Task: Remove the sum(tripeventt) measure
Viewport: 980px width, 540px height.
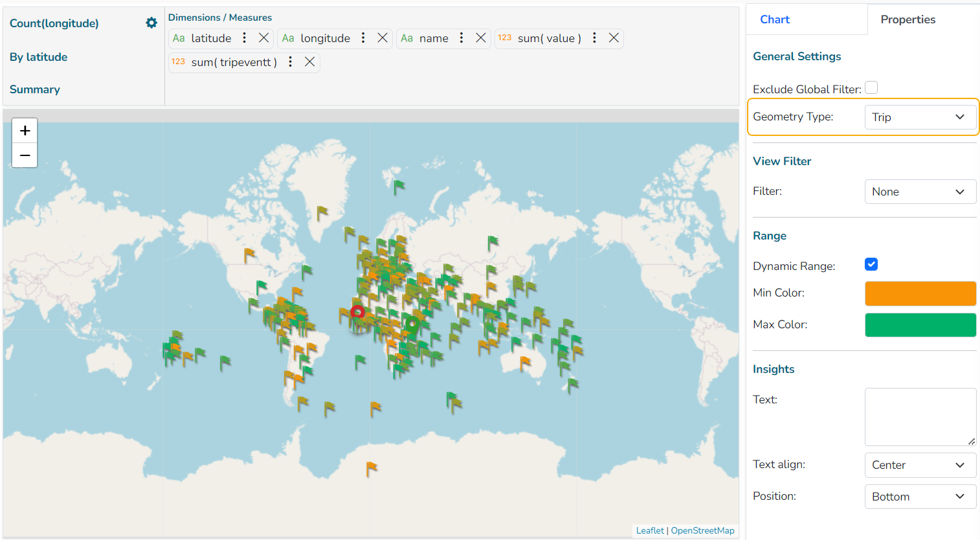Action: (x=309, y=62)
